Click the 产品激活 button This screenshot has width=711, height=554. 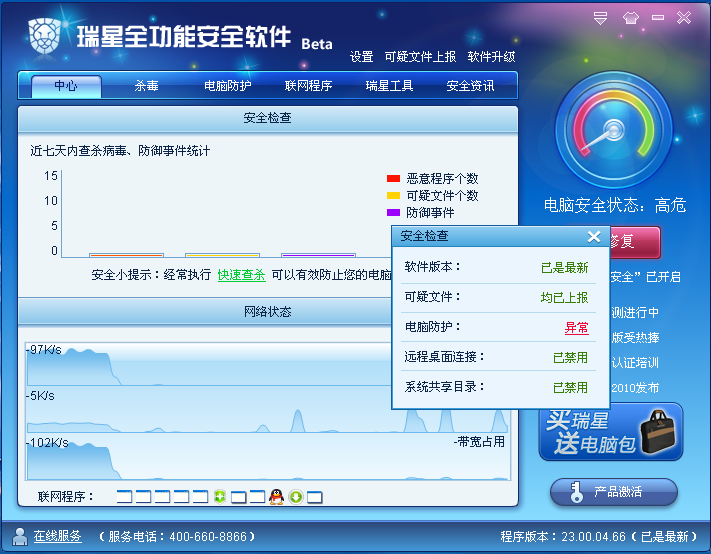pos(614,492)
